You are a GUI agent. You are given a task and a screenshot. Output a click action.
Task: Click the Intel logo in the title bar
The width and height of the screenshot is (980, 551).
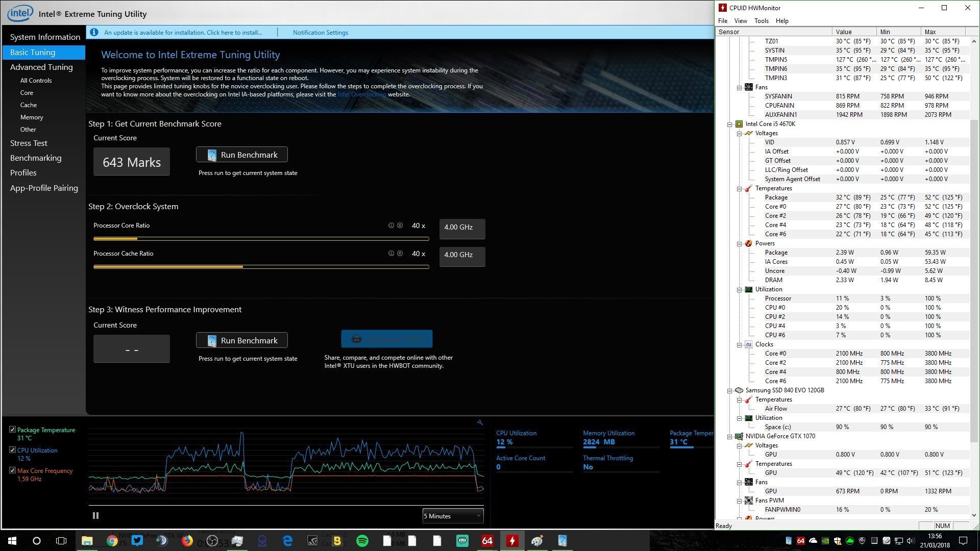tap(20, 13)
